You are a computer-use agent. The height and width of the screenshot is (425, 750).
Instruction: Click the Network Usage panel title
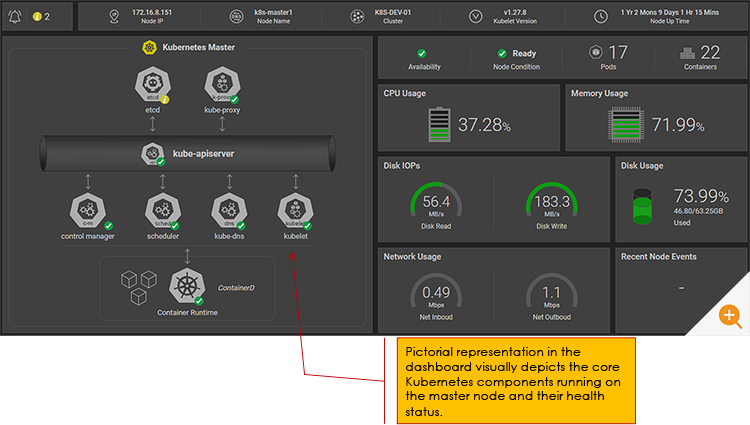(412, 257)
